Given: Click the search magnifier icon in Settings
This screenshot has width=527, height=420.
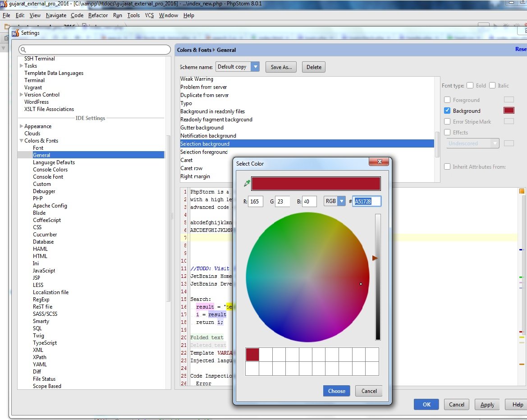Looking at the screenshot, I should tap(23, 50).
